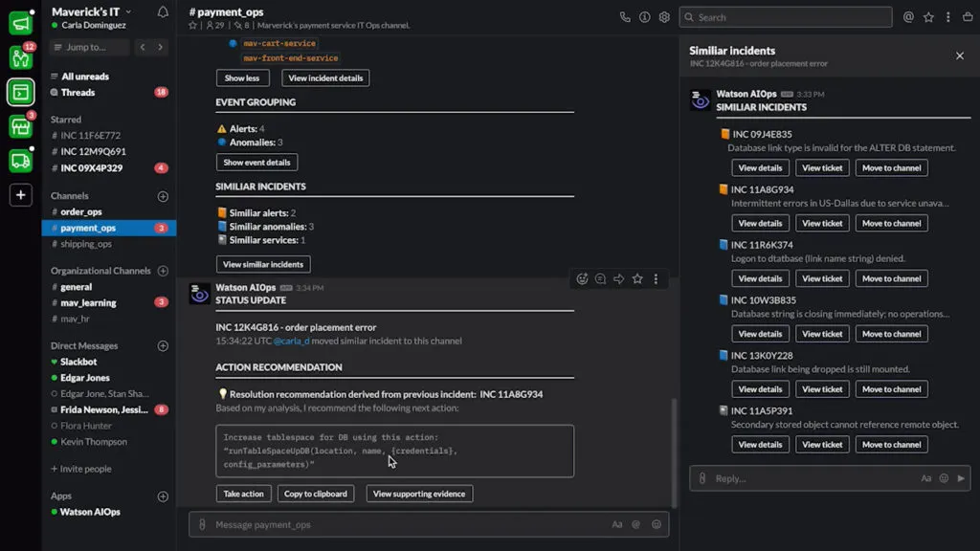The height and width of the screenshot is (551, 980).
Task: Open more actions menu on message
Action: (656, 279)
